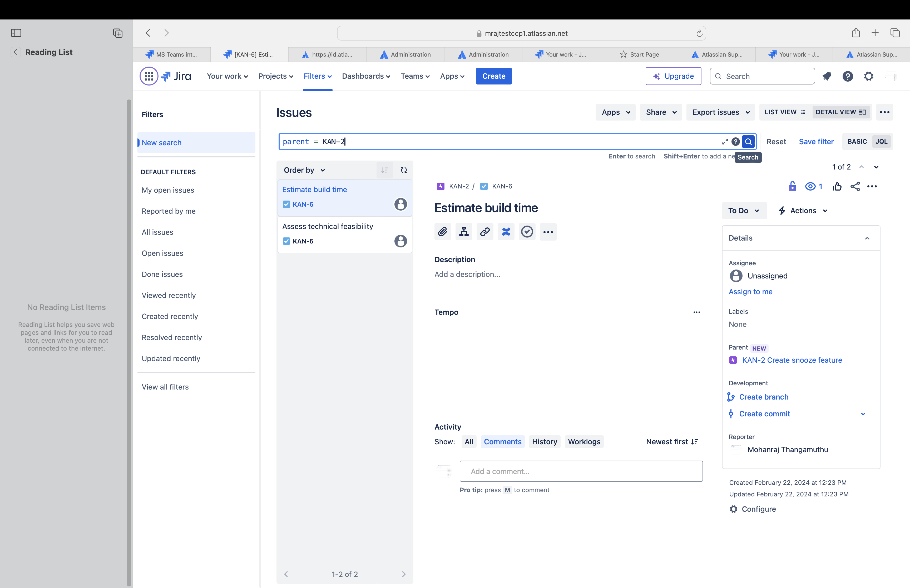Viewport: 910px width, 588px height.
Task: Attach a file to the issue
Action: click(443, 232)
